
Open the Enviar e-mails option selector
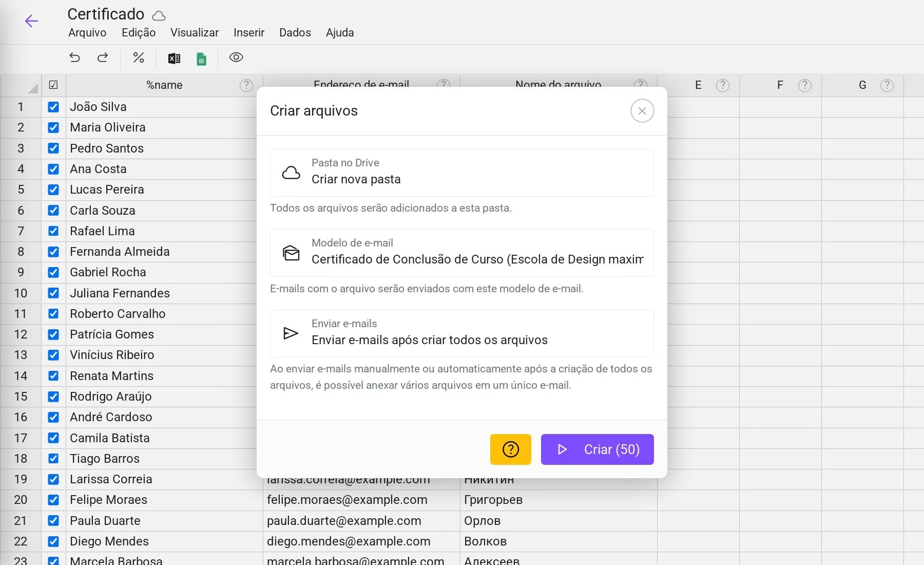pos(462,333)
